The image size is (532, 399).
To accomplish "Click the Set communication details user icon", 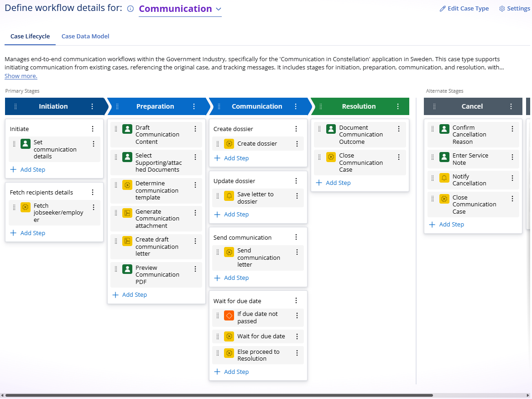I will 26,144.
